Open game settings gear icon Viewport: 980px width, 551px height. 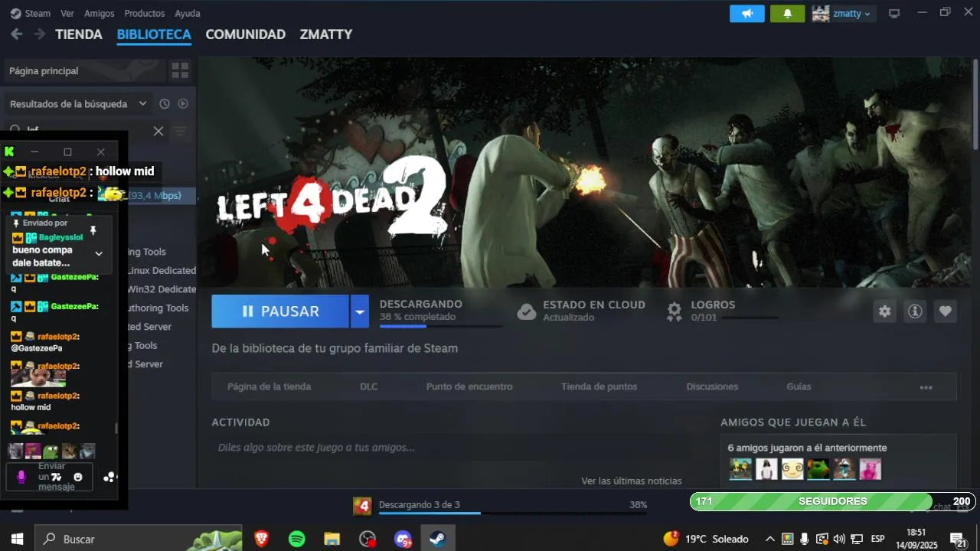coord(884,311)
